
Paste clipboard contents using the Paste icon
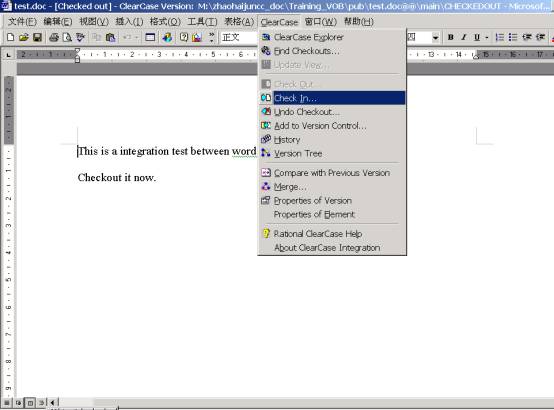pos(111,37)
